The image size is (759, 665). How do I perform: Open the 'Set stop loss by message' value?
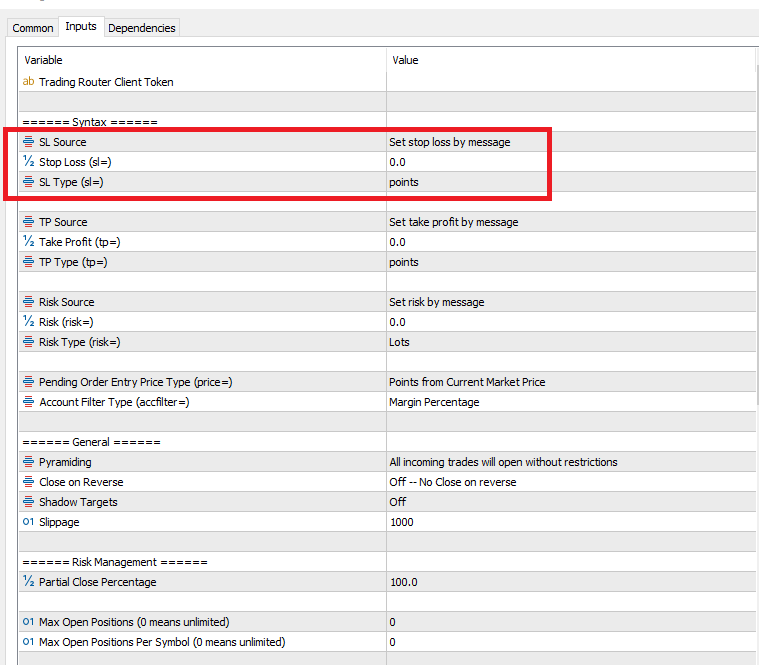click(571, 142)
